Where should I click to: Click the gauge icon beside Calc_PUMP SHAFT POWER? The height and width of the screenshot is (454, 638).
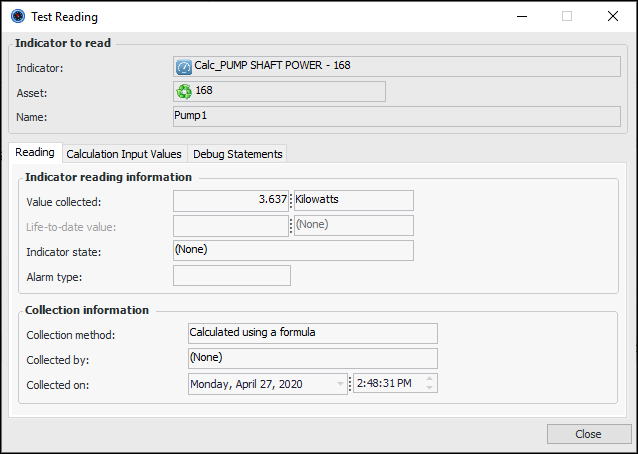[x=184, y=67]
